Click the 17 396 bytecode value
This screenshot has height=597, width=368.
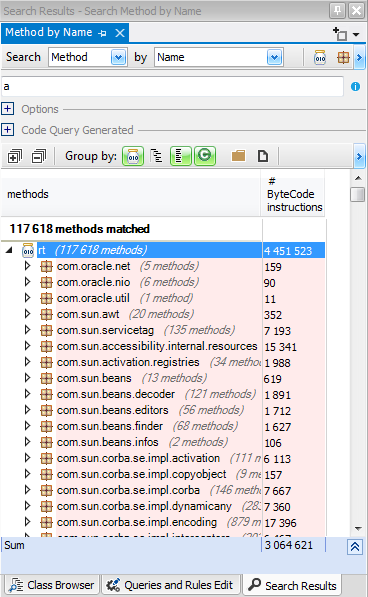point(280,523)
